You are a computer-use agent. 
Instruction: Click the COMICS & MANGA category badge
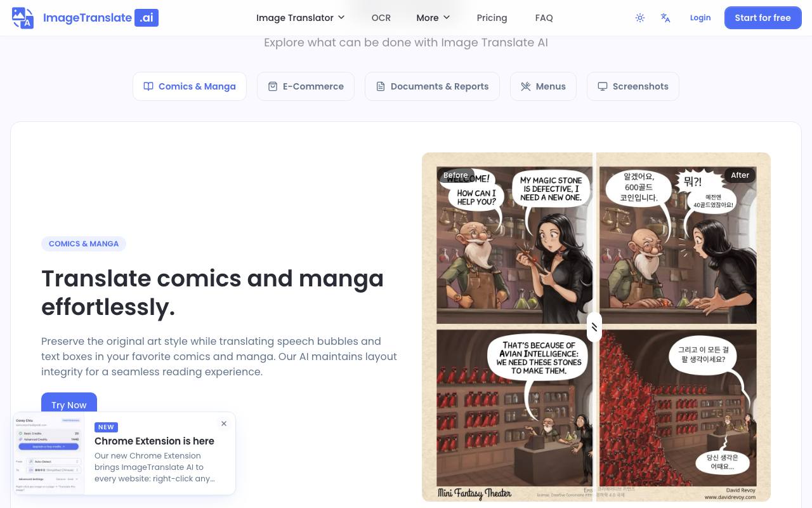pyautogui.click(x=84, y=244)
